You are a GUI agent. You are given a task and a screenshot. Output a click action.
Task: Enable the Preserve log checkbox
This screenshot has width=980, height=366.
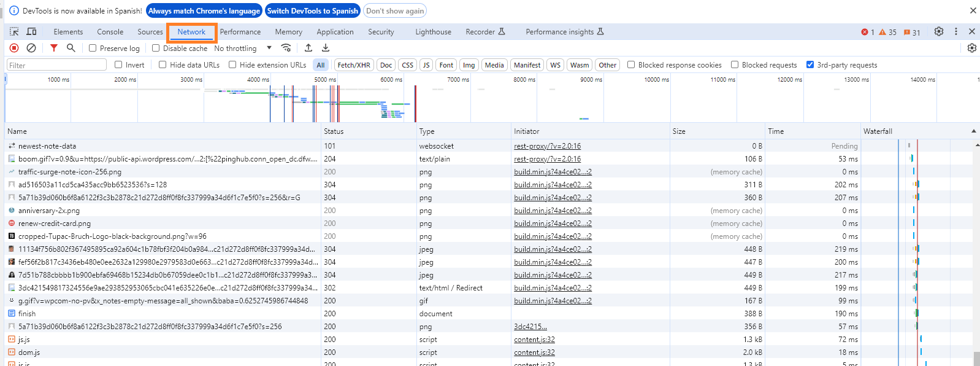tap(93, 48)
